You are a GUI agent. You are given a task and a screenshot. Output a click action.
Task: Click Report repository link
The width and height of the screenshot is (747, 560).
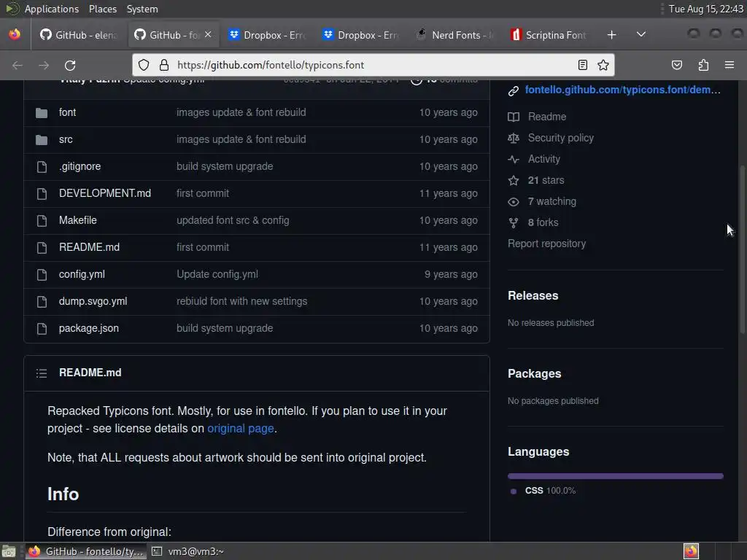tap(546, 244)
